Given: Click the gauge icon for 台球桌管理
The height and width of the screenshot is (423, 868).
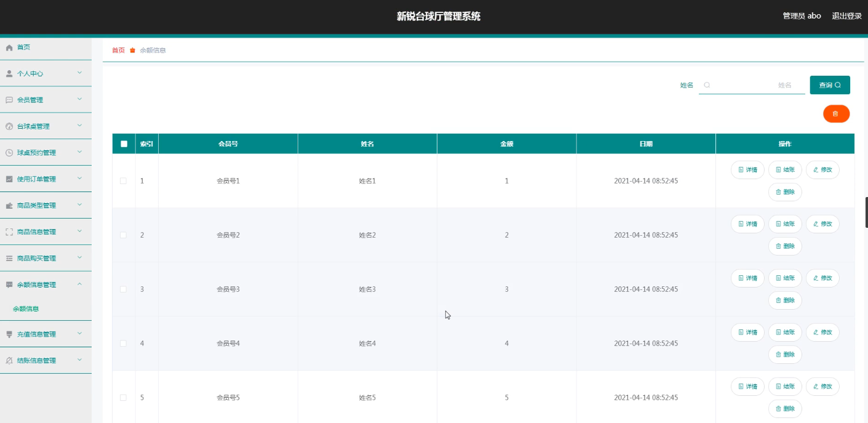Looking at the screenshot, I should [x=9, y=126].
